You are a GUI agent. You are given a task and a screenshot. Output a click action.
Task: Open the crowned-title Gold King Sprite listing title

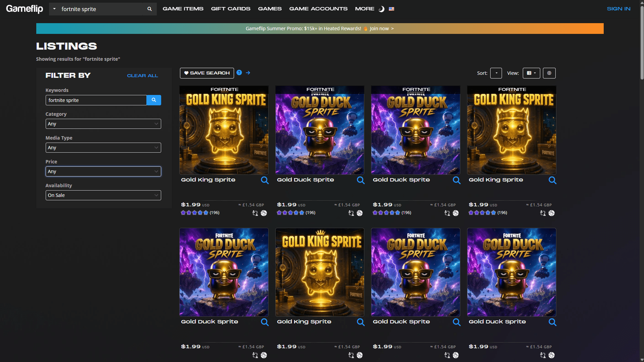304,322
